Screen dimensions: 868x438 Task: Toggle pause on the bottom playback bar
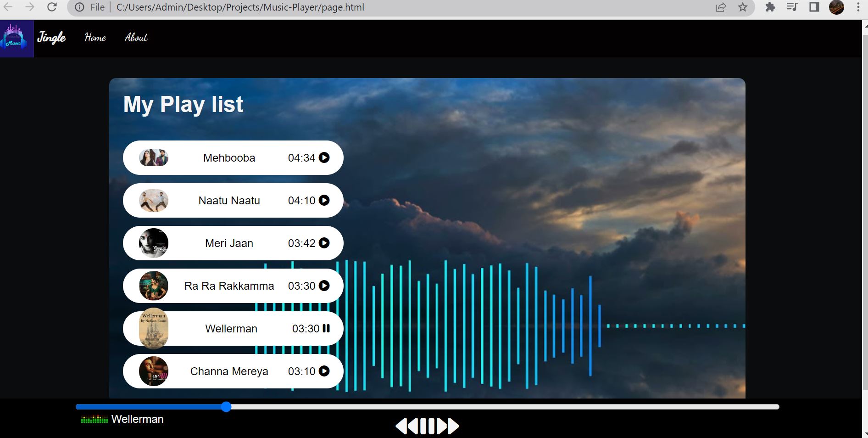coord(427,426)
